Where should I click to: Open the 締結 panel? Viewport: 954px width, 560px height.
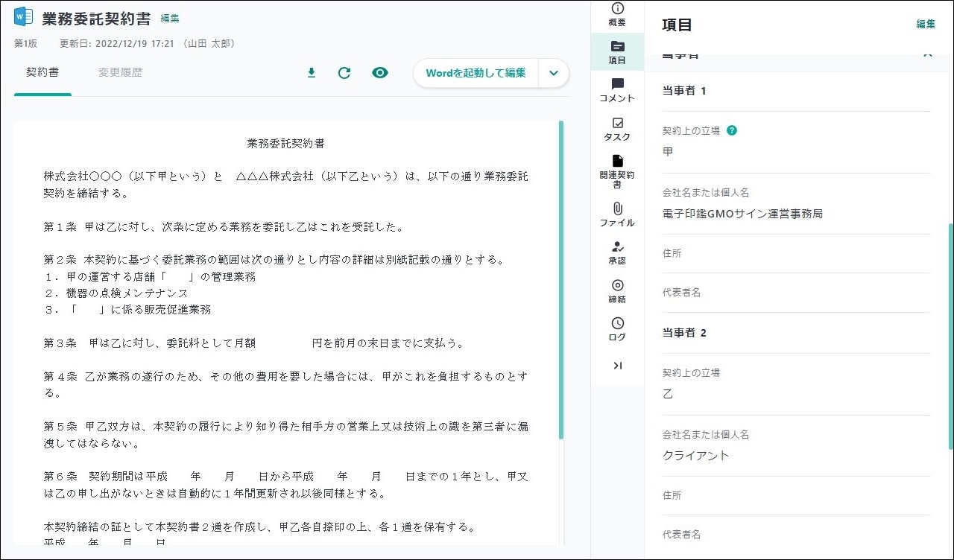click(617, 291)
